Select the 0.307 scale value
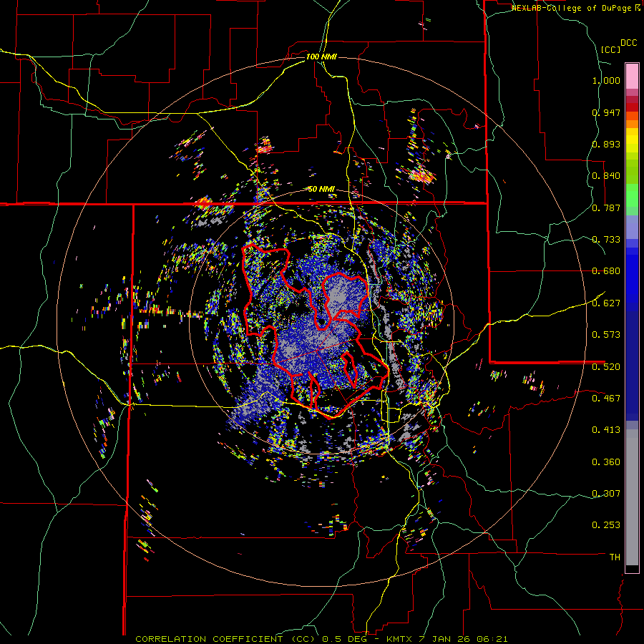 click(x=606, y=494)
